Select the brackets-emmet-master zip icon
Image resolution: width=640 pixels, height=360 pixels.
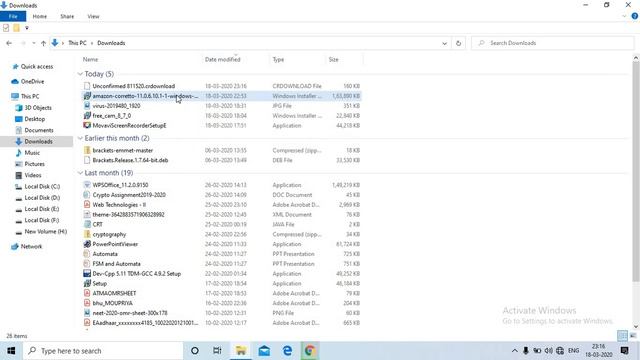tap(87, 150)
